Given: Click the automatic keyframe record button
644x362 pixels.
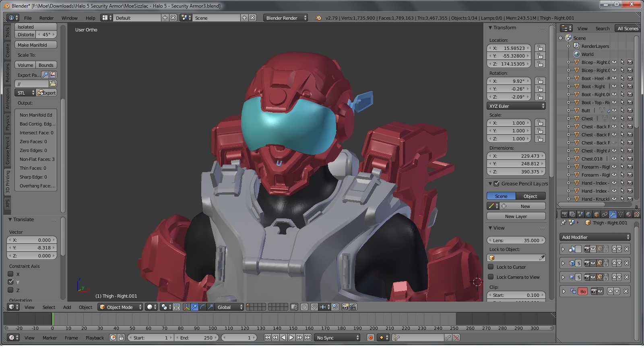Looking at the screenshot, I should [371, 337].
